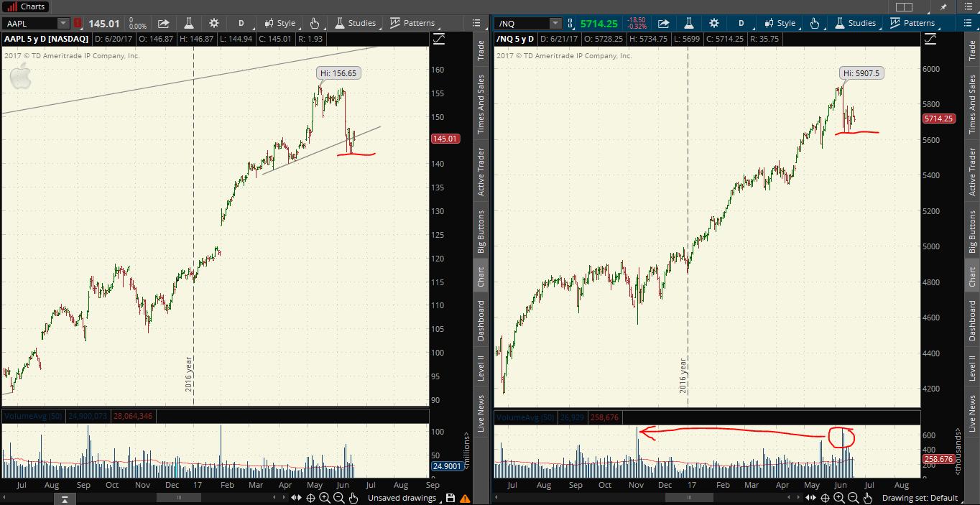Click the orange warning triangle icon
980x505 pixels.
point(465,498)
